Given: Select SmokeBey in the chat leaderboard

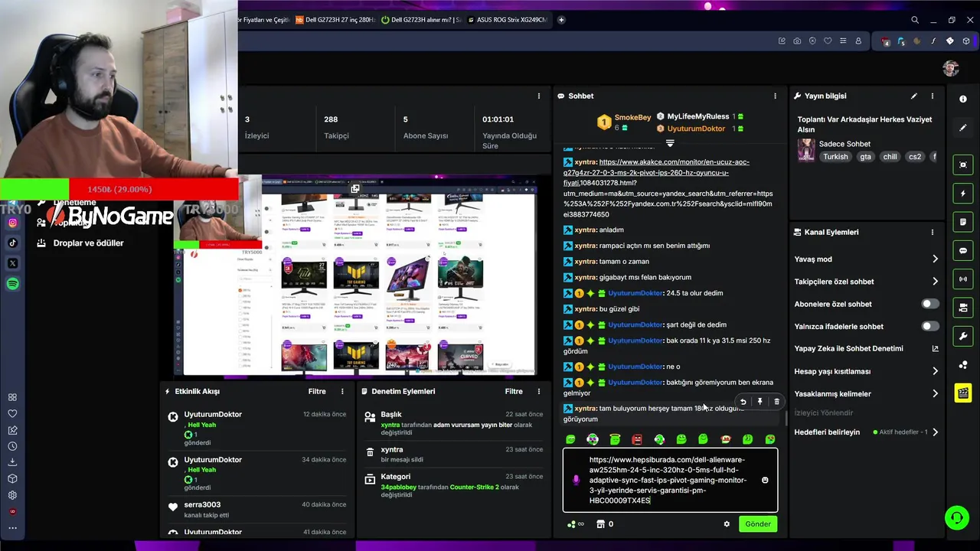Looking at the screenshot, I should (x=632, y=117).
